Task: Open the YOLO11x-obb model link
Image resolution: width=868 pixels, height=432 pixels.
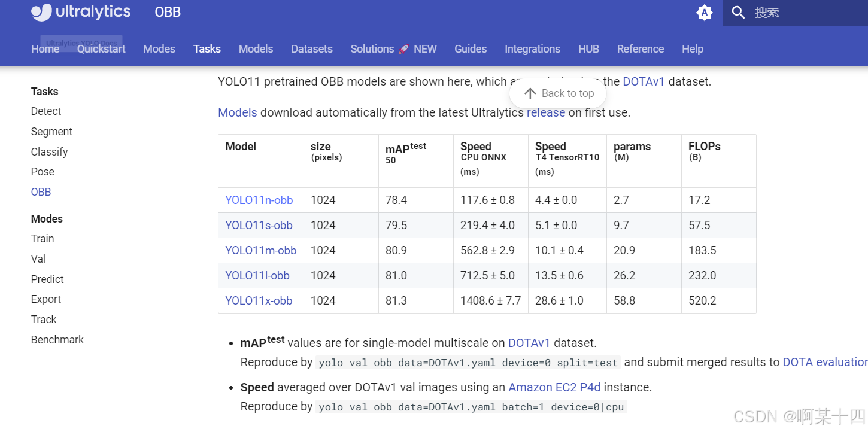Action: tap(259, 301)
